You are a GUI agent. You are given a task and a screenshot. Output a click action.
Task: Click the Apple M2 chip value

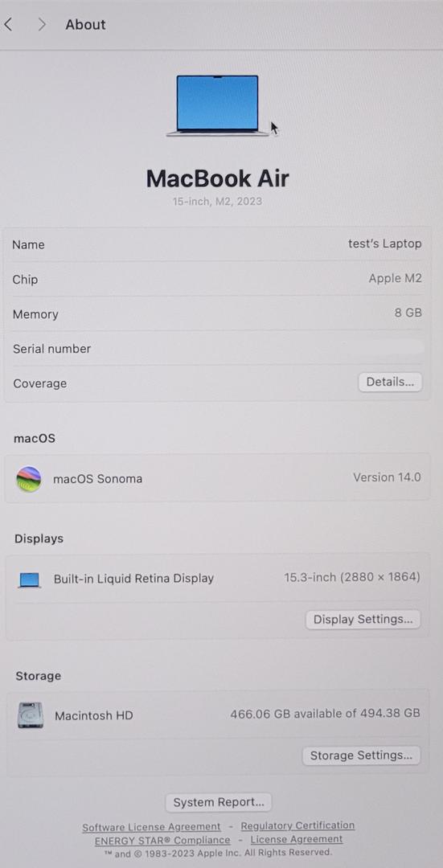coord(396,278)
